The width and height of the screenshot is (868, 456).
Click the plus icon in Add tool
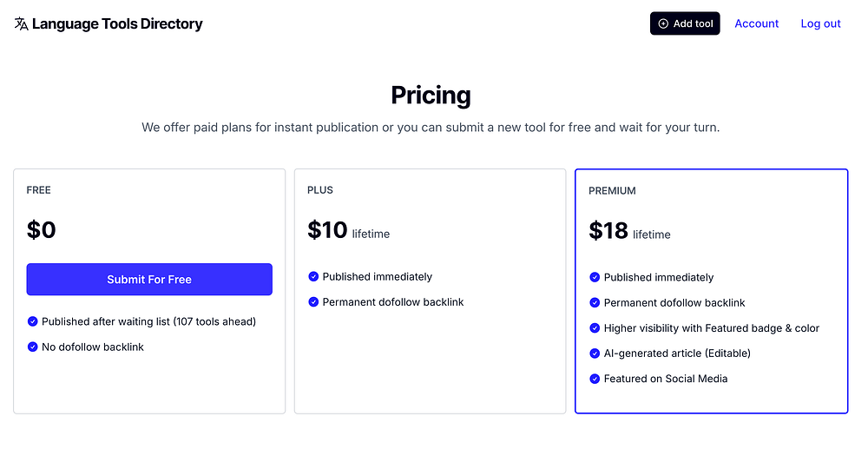click(664, 23)
